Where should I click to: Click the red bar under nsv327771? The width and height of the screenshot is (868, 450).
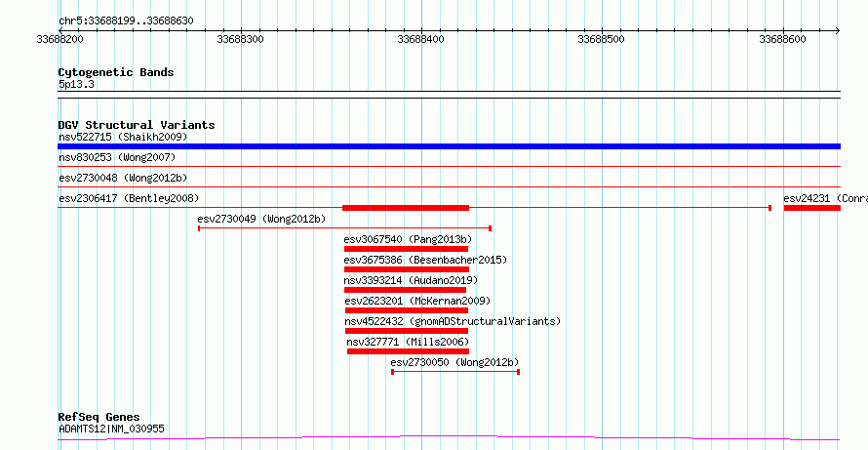[x=408, y=351]
